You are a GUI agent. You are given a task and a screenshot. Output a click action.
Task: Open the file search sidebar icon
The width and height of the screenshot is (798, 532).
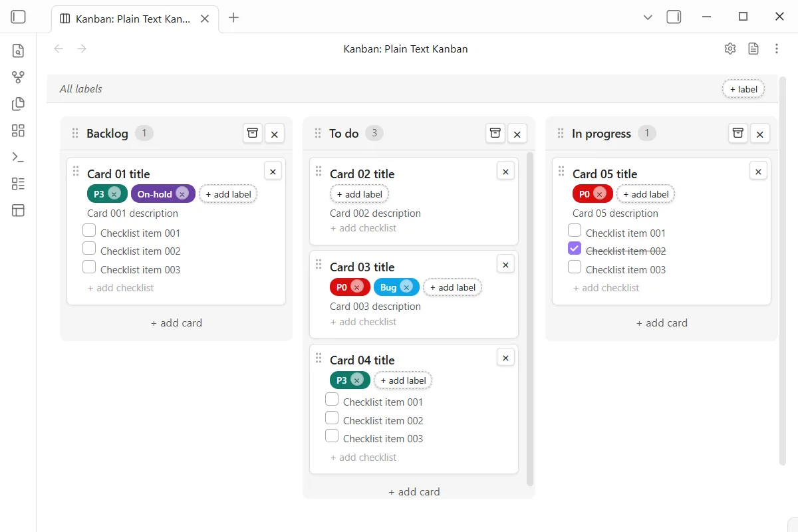click(18, 51)
